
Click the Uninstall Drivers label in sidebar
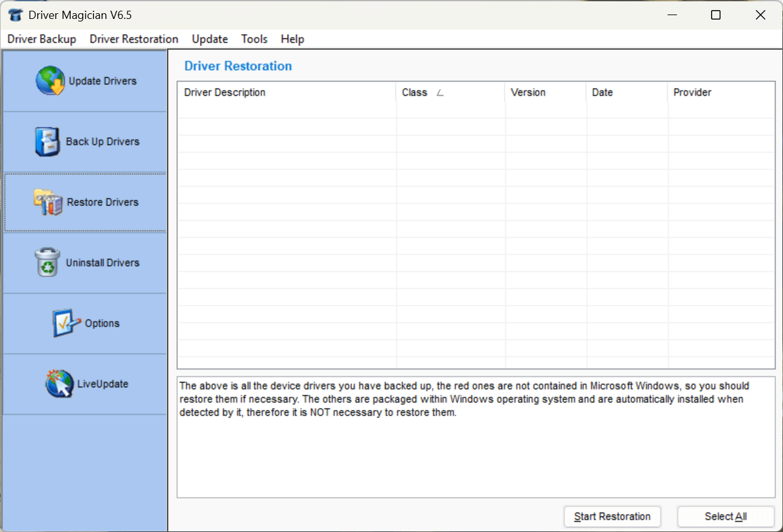pyautogui.click(x=103, y=263)
